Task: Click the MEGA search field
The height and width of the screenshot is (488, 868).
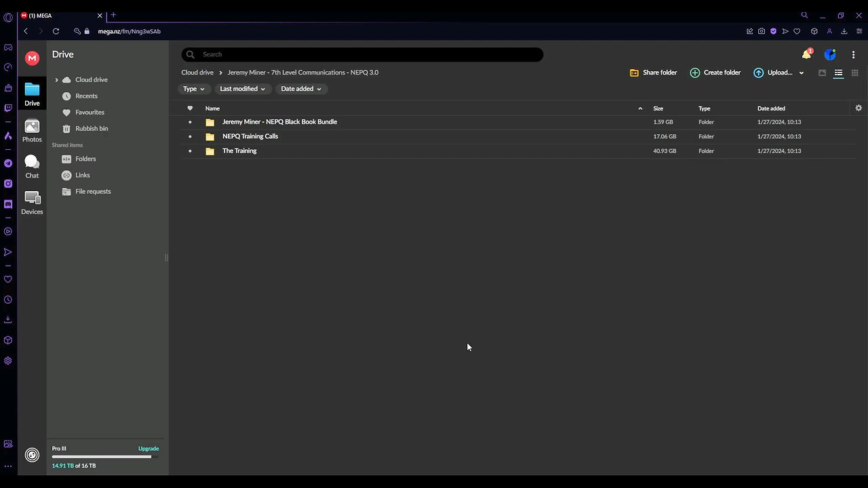Action: [x=362, y=54]
